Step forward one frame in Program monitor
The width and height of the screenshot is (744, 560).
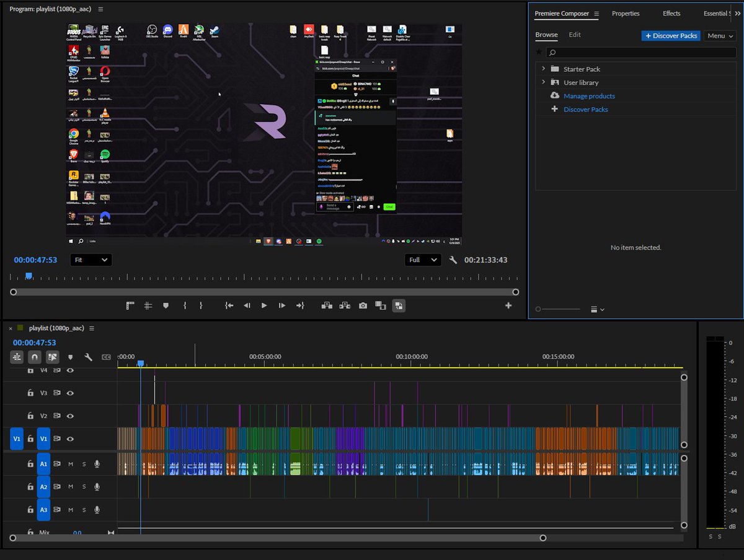point(282,305)
